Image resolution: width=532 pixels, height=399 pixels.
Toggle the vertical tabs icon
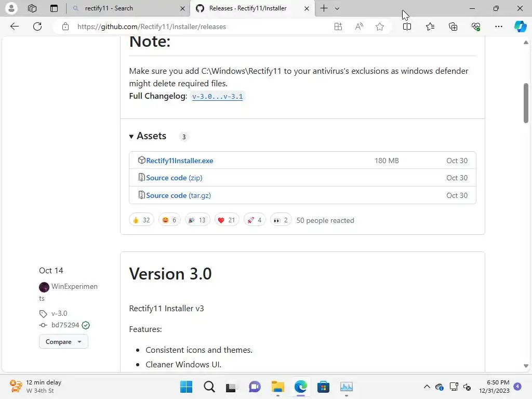54,8
